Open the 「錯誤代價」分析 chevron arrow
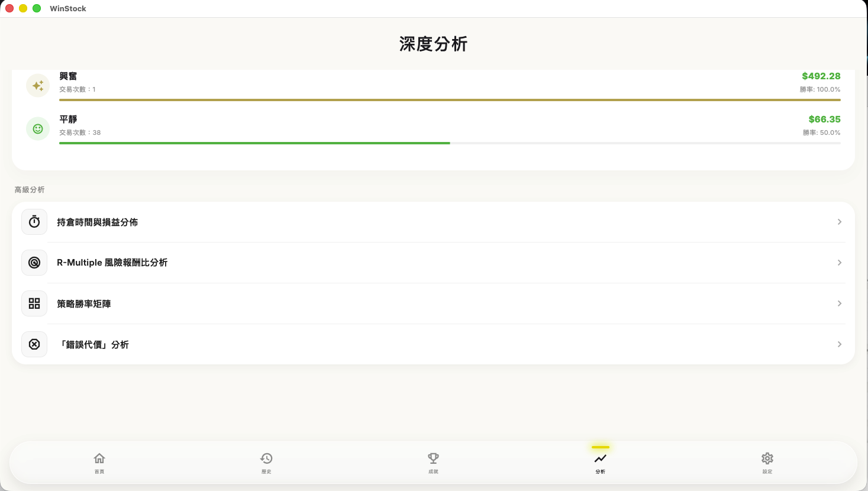This screenshot has width=868, height=491. point(839,344)
